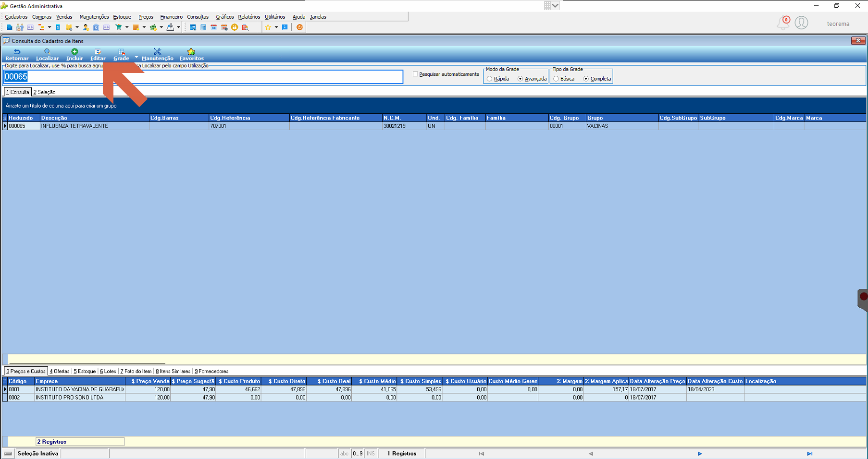
Task: Click the Editar button
Action: (98, 55)
